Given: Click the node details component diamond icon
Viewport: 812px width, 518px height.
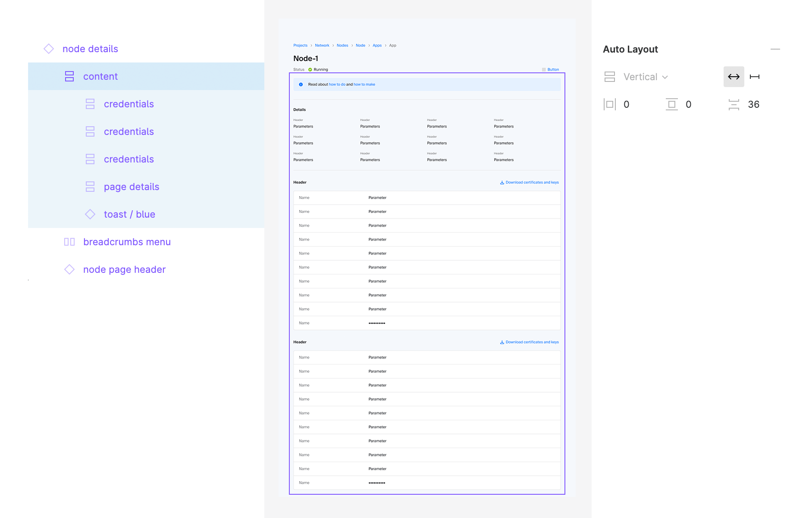Looking at the screenshot, I should (48, 49).
